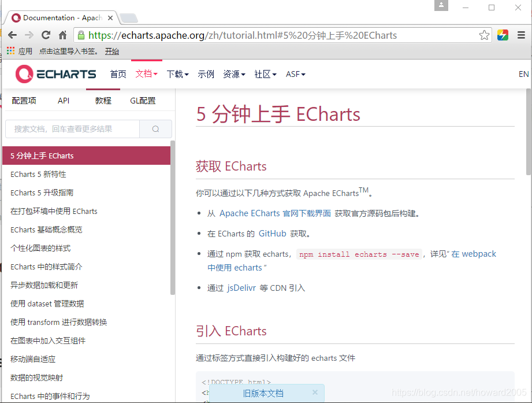Expand the 社区 dropdown menu
Image resolution: width=532 pixels, height=403 pixels.
(265, 74)
